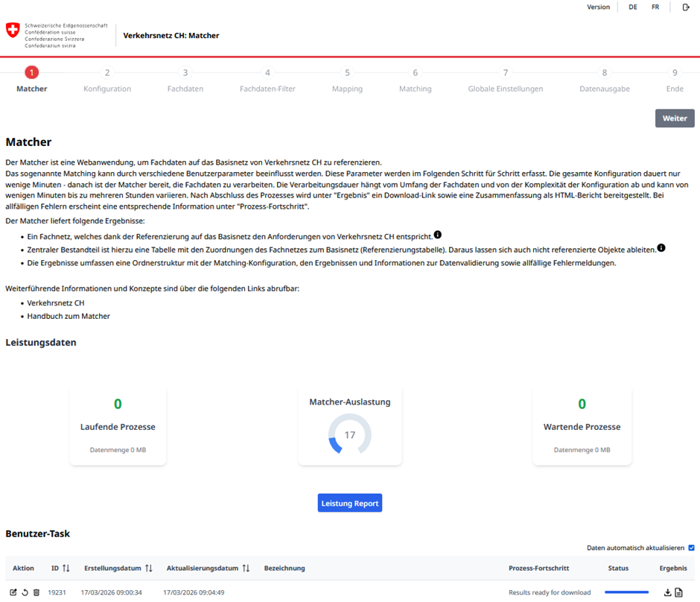The image size is (700, 602).
Task: Click the Swiss Confederation coat of arms logo
Action: [x=13, y=31]
